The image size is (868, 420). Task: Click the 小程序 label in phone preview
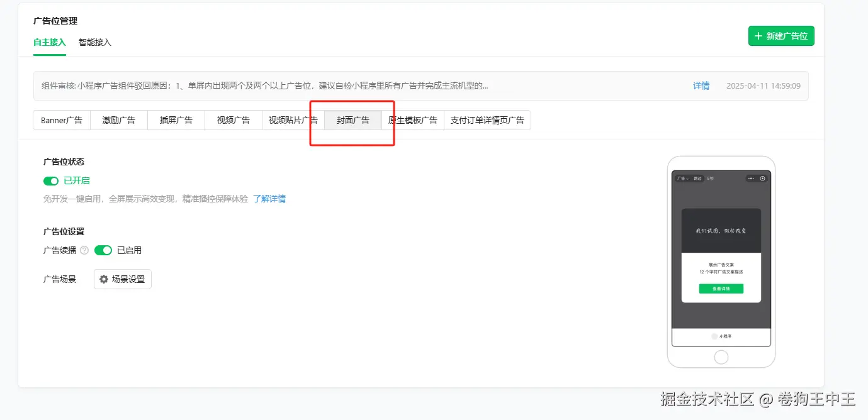click(725, 336)
